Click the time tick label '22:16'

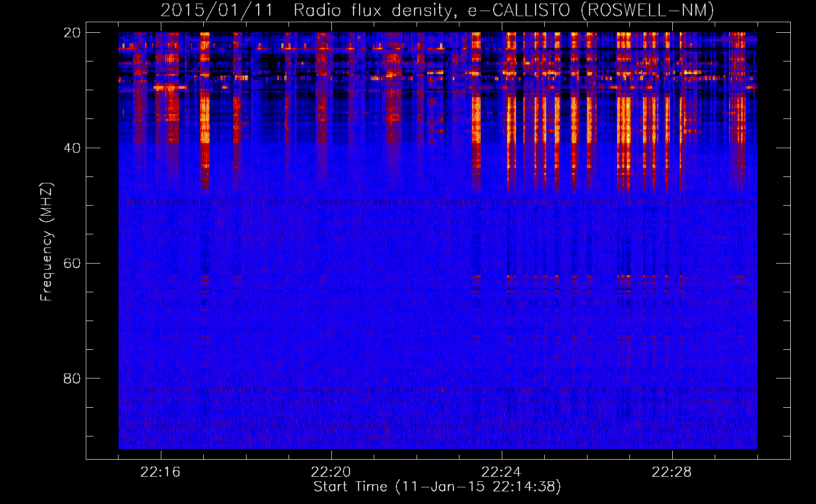(160, 472)
